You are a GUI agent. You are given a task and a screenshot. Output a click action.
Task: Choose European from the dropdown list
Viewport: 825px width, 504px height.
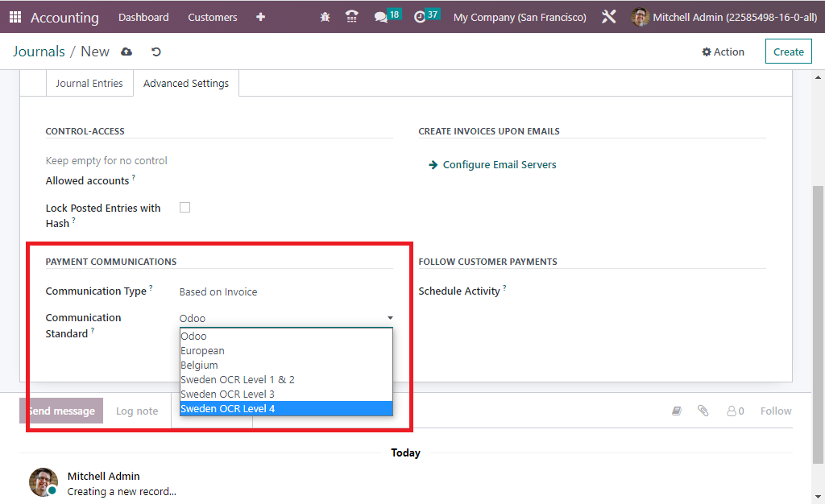286,350
